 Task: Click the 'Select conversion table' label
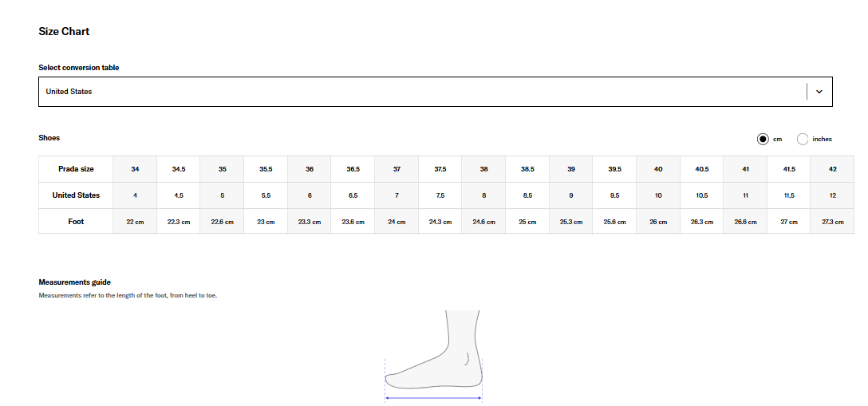78,68
